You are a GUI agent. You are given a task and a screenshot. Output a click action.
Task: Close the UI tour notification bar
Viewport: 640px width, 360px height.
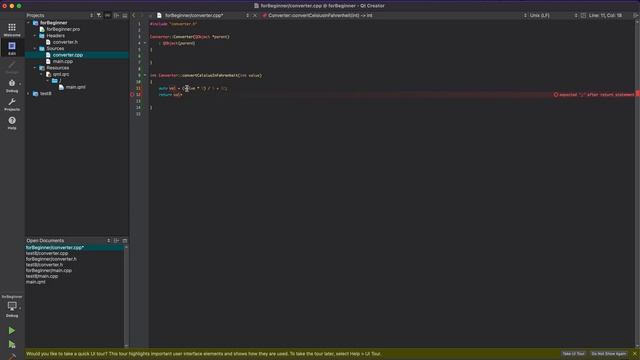635,353
